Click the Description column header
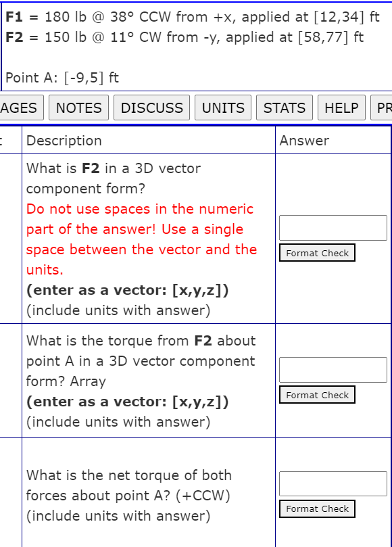 coord(64,141)
